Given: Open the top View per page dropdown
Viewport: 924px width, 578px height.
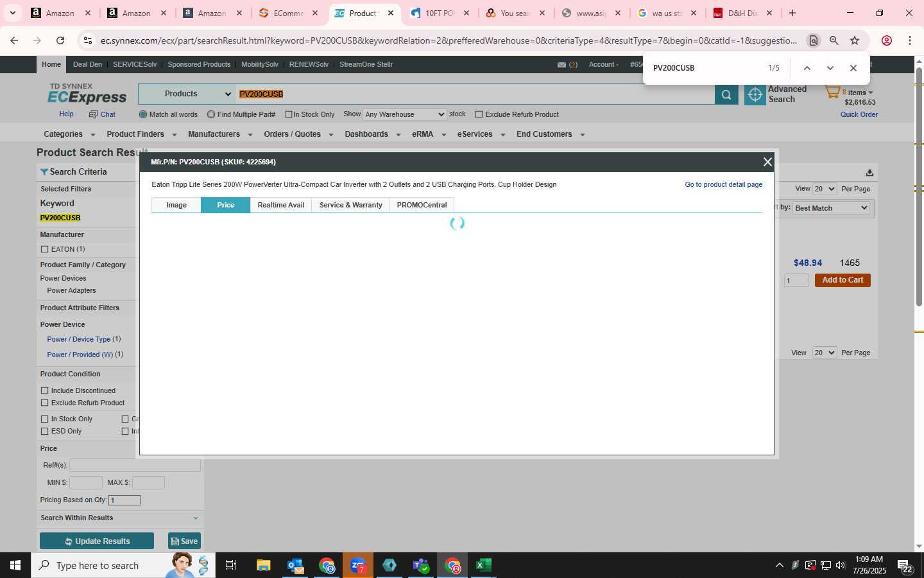Looking at the screenshot, I should tap(825, 189).
